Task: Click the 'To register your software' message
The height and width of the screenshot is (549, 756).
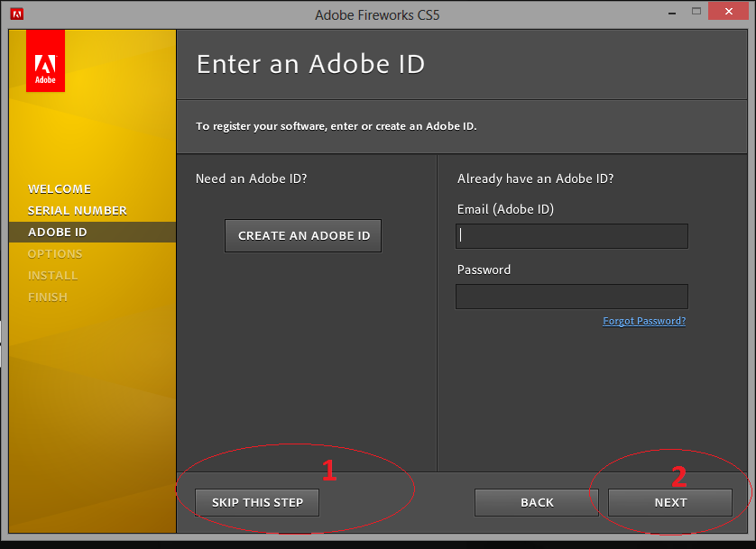Action: tap(337, 126)
